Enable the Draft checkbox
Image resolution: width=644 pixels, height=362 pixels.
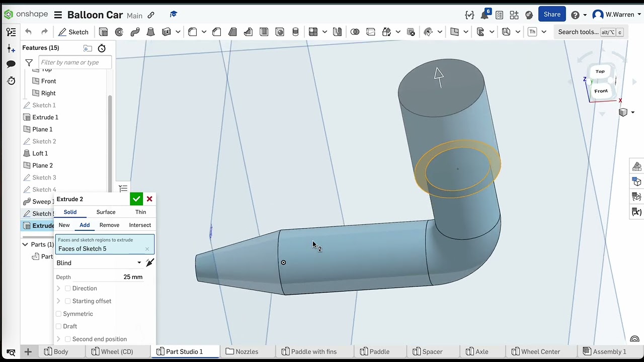point(59,326)
